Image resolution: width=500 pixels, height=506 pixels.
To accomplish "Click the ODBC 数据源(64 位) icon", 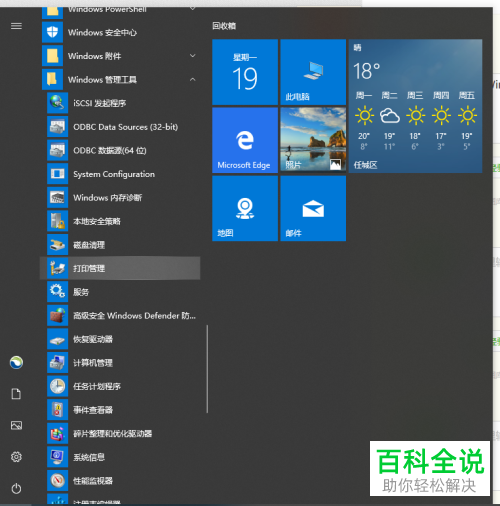I will pos(58,150).
